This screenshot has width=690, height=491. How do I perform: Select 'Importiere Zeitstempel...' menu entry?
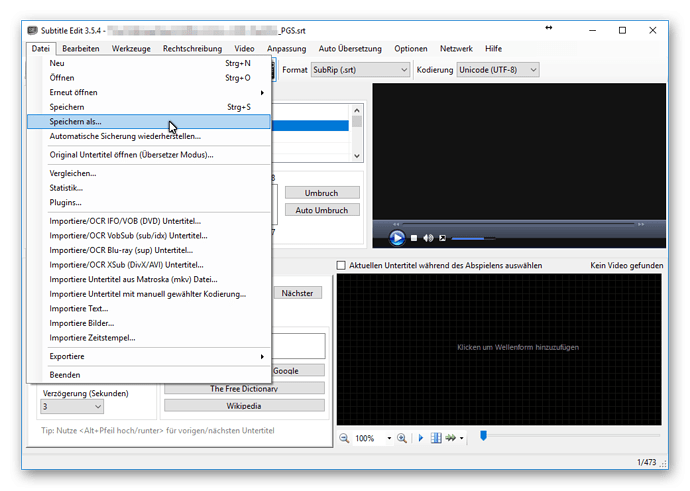tap(149, 338)
